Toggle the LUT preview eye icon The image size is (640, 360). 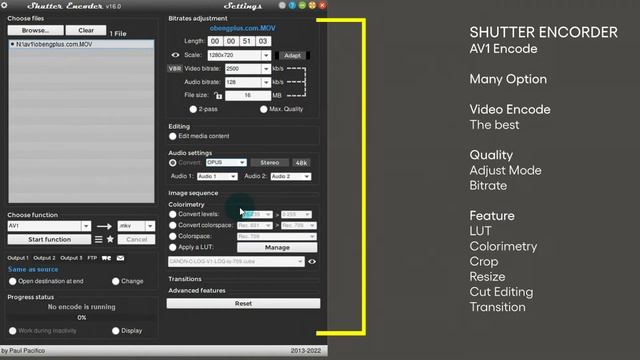coord(312,262)
